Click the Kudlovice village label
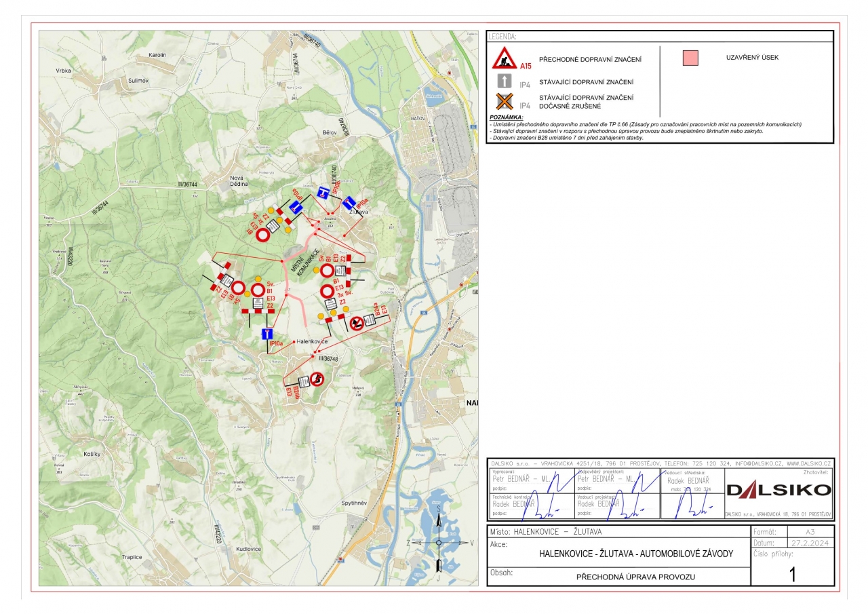The height and width of the screenshot is (614, 868). (249, 548)
